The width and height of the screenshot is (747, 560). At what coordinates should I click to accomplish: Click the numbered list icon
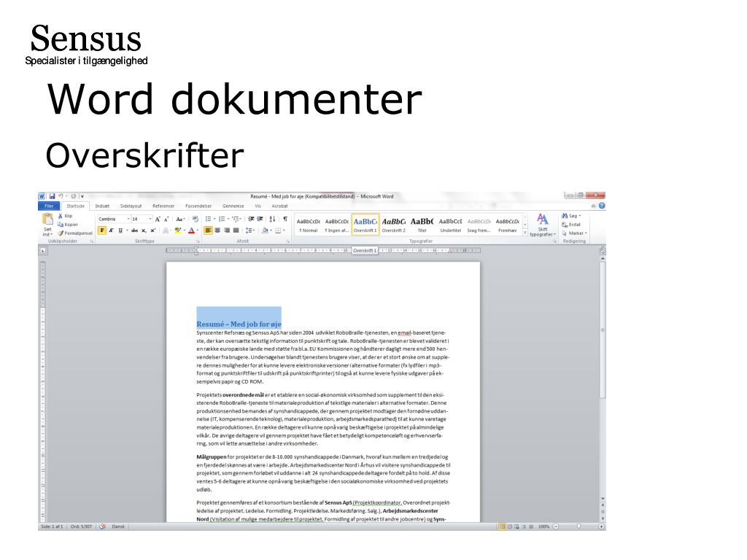pos(222,219)
